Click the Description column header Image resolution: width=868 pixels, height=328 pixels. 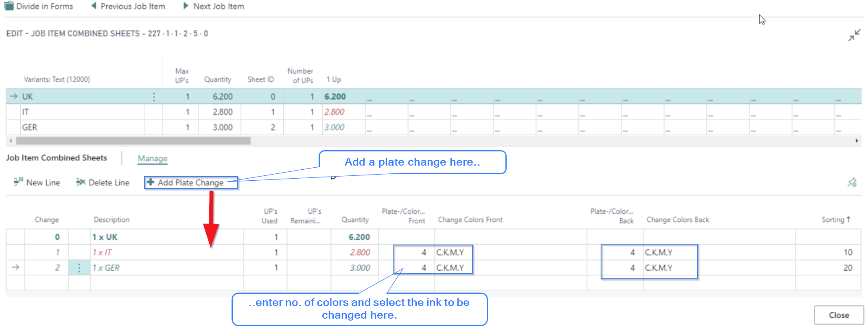pos(112,220)
